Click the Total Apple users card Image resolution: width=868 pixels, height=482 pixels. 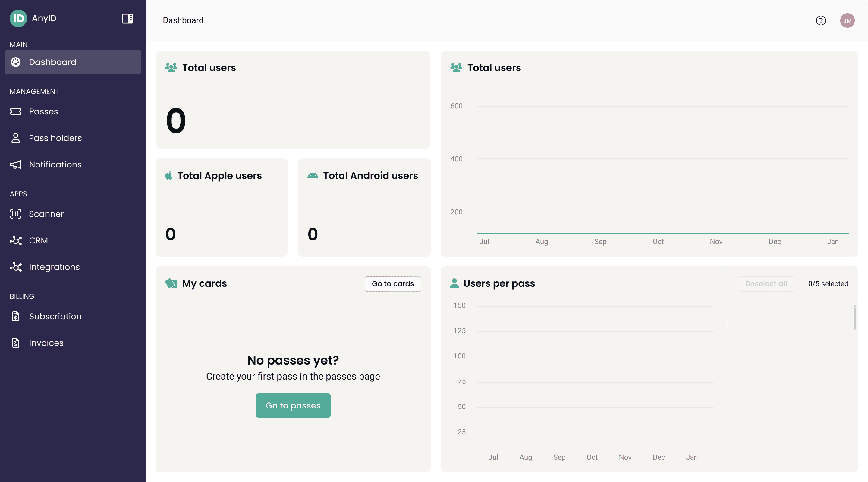click(222, 207)
